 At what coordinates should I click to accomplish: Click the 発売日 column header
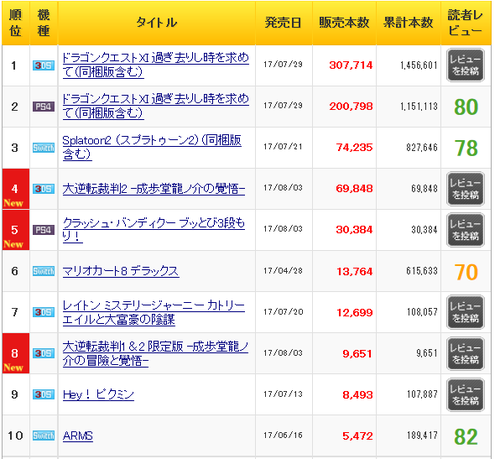[x=283, y=23]
